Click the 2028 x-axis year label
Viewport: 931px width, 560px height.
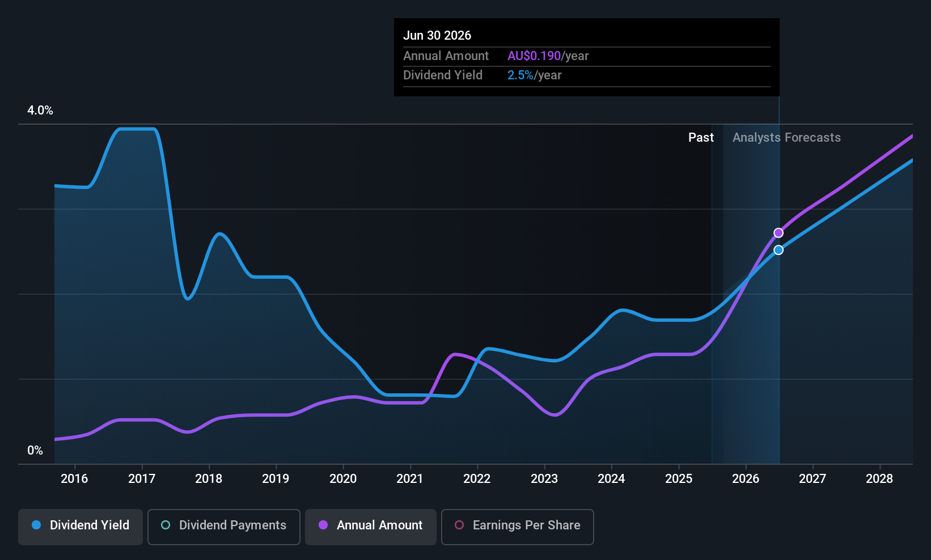(879, 478)
